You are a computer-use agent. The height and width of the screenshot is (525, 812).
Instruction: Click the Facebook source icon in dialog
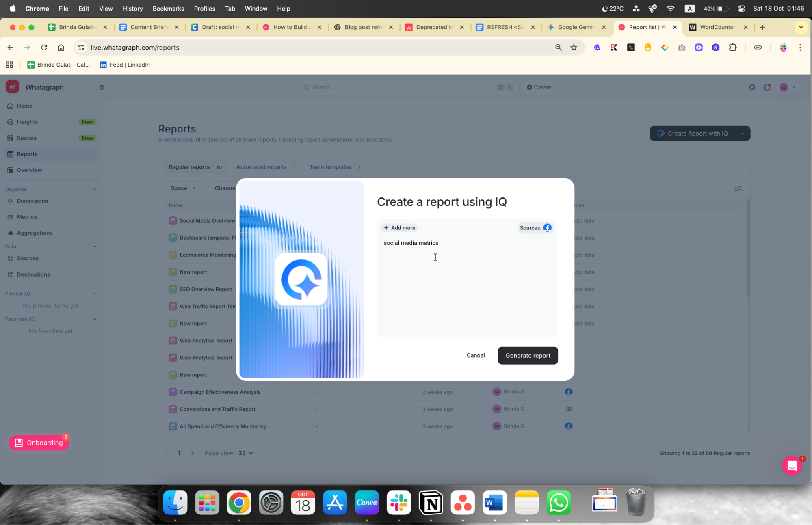pos(547,228)
